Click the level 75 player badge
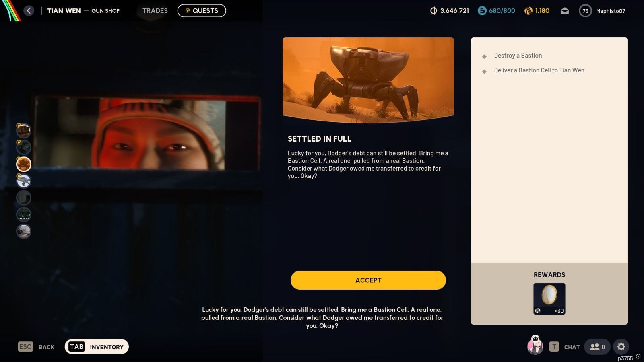 (x=585, y=11)
